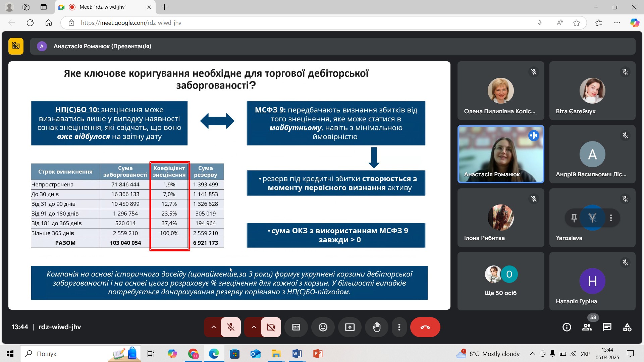The width and height of the screenshot is (644, 362).
Task: Open the weather widget 8°C Mostly cloudy
Action: pyautogui.click(x=488, y=354)
